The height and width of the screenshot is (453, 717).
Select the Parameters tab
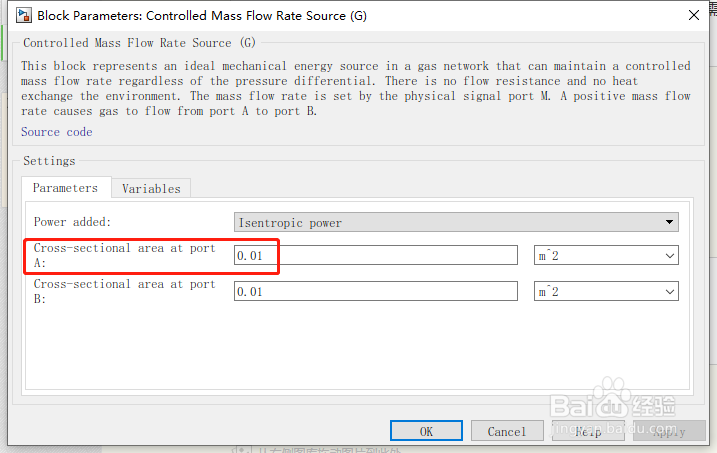pos(65,187)
